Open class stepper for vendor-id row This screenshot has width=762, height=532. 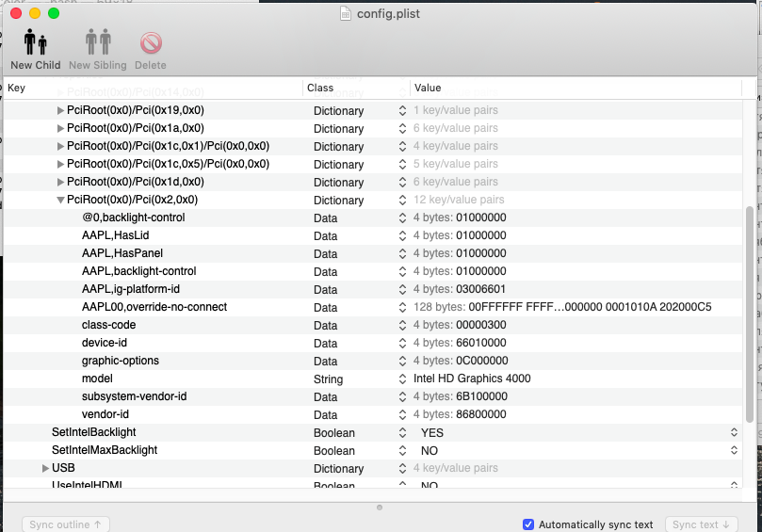pos(402,415)
